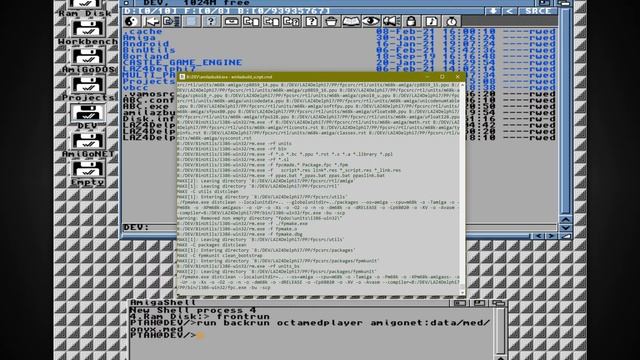The width and height of the screenshot is (640, 360).
Task: Click the trash basket delete icon
Action: 331,21
